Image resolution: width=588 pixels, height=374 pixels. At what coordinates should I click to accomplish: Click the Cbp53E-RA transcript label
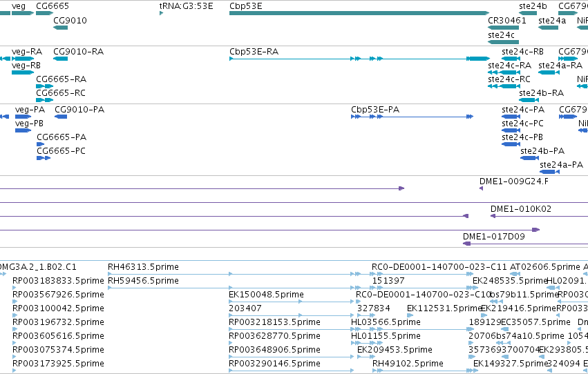pos(254,51)
